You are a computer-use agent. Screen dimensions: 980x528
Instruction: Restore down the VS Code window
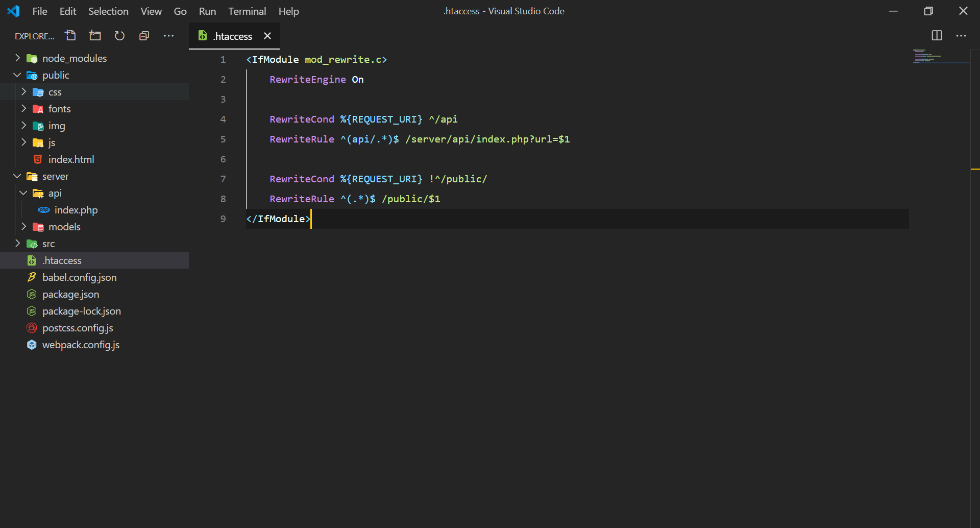point(928,11)
